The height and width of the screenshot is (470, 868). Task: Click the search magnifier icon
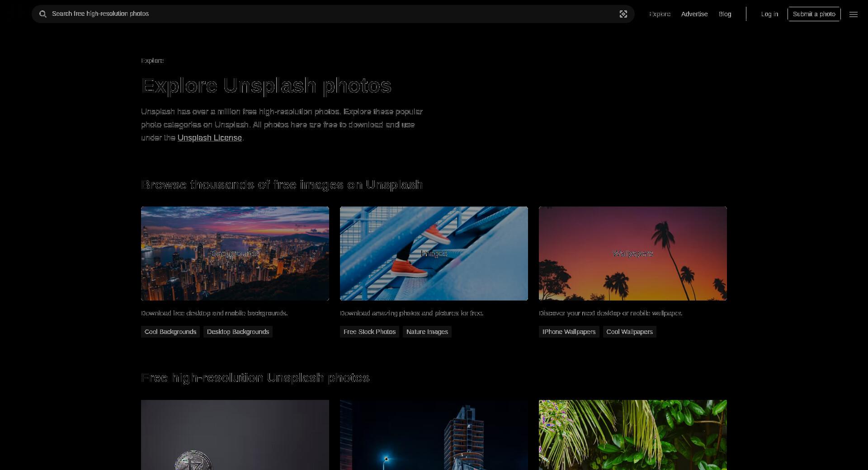(x=42, y=14)
